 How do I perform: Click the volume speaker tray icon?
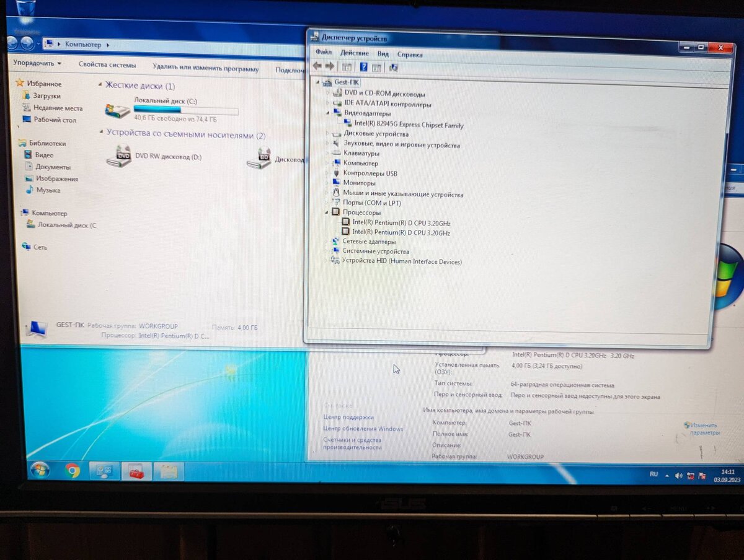(x=679, y=476)
